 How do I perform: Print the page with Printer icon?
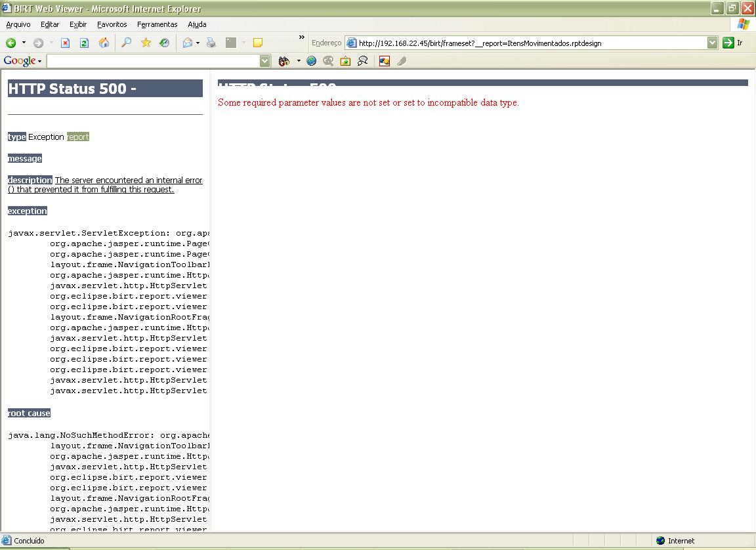pyautogui.click(x=211, y=43)
